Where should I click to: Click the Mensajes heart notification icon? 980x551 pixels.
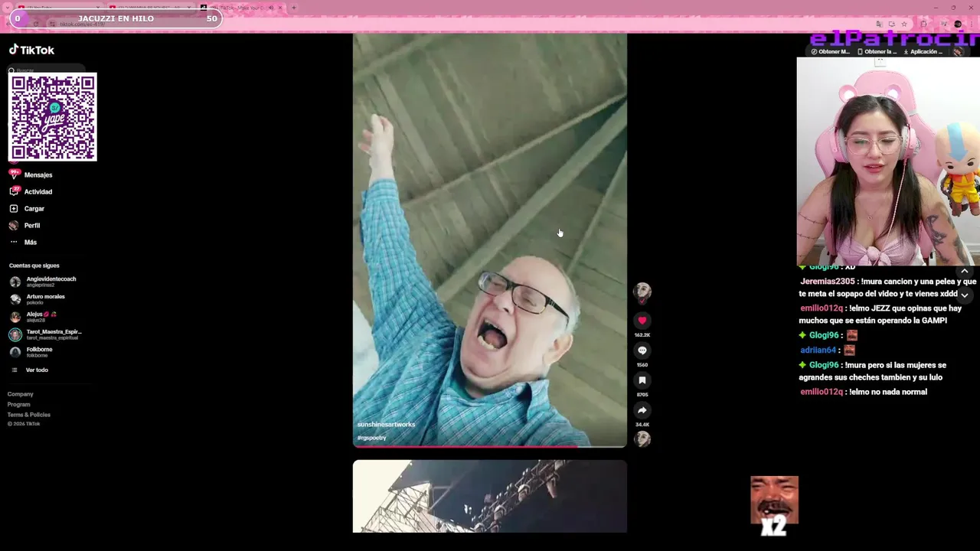(x=14, y=174)
